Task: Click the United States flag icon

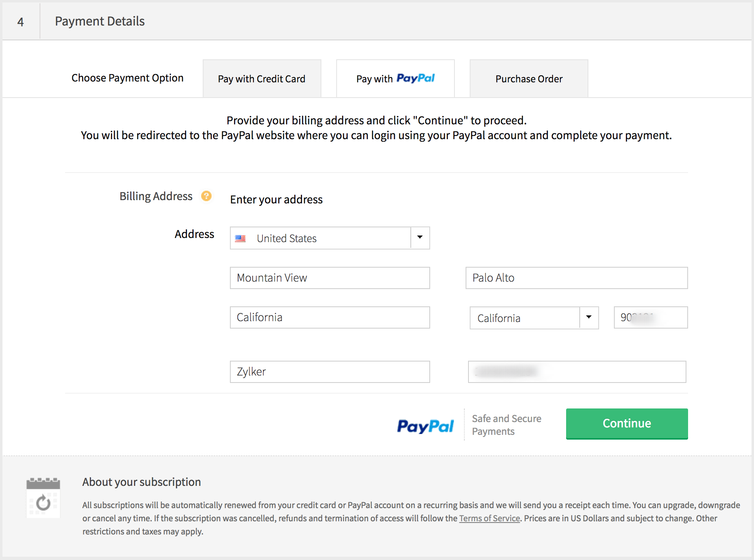Action: [240, 238]
